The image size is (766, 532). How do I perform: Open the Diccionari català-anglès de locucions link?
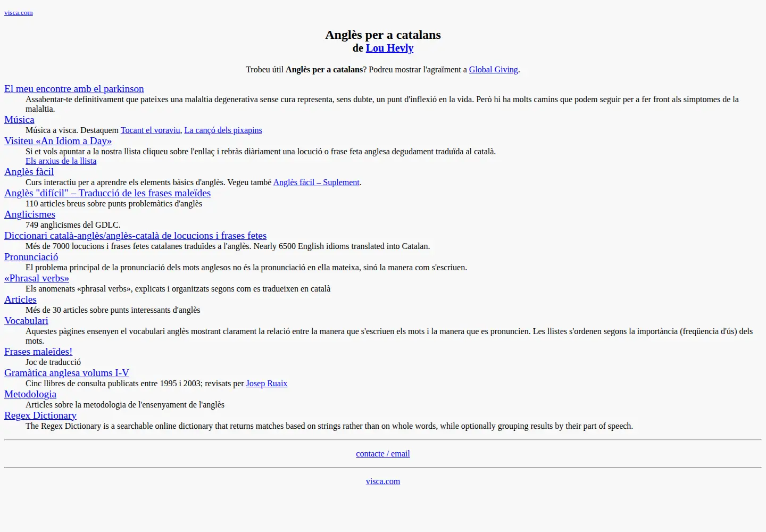pos(136,236)
